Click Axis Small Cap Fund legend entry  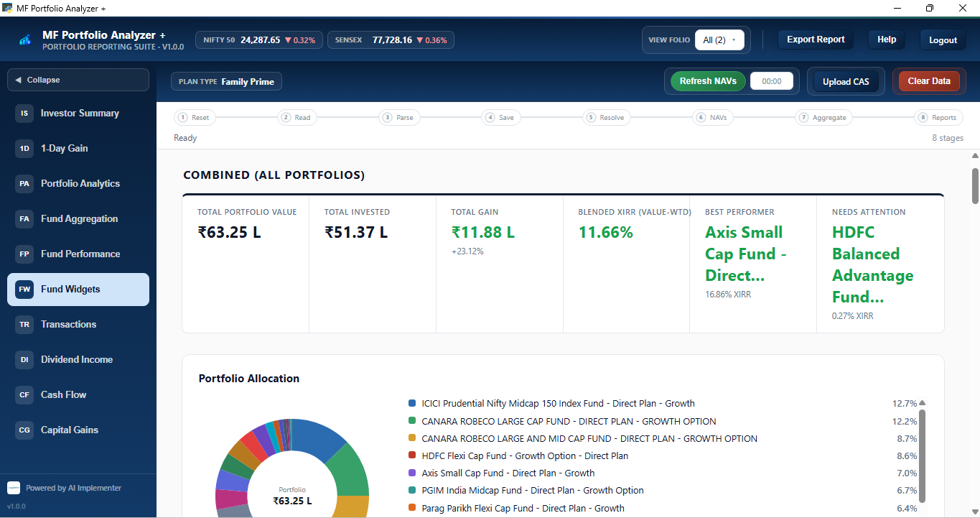(663, 473)
